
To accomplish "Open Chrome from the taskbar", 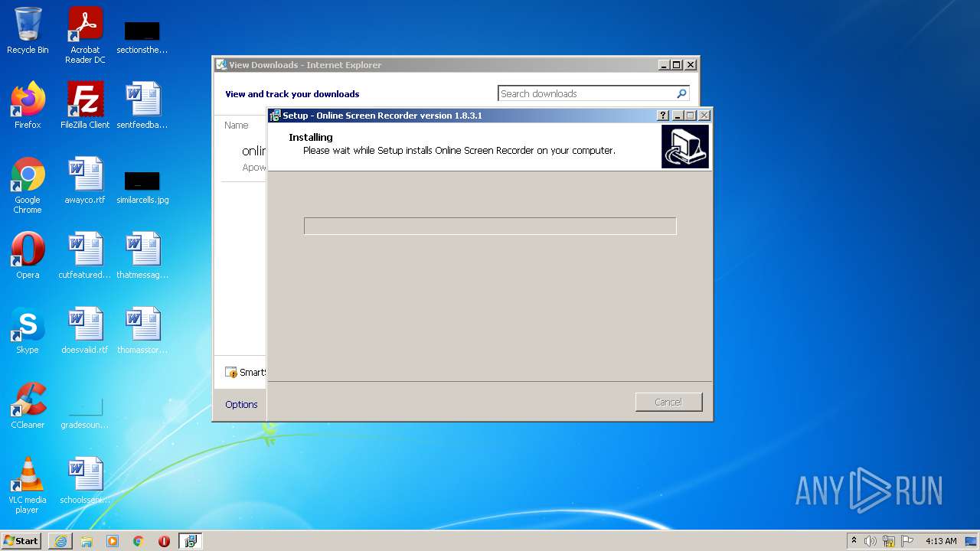I will click(x=139, y=541).
